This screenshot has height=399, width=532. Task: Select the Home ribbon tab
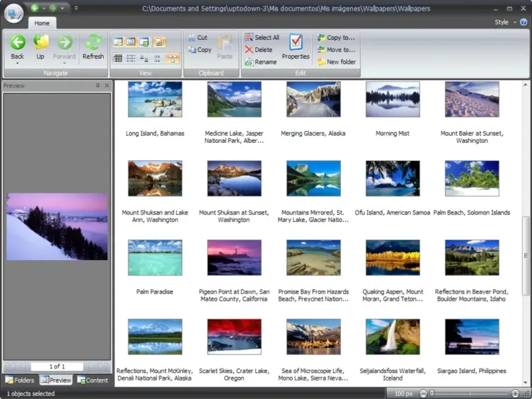point(41,23)
